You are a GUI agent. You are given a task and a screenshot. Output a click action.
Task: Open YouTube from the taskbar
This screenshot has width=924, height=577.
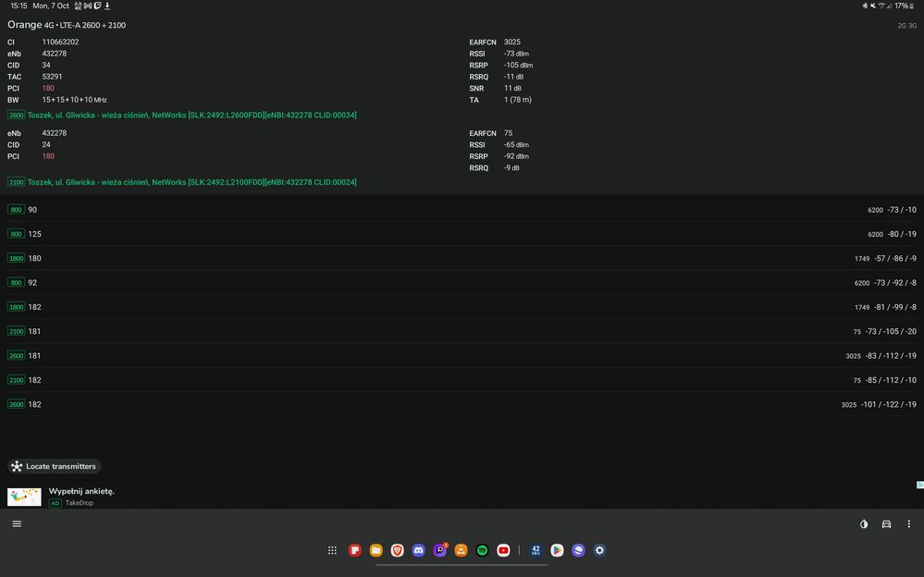[x=503, y=550]
